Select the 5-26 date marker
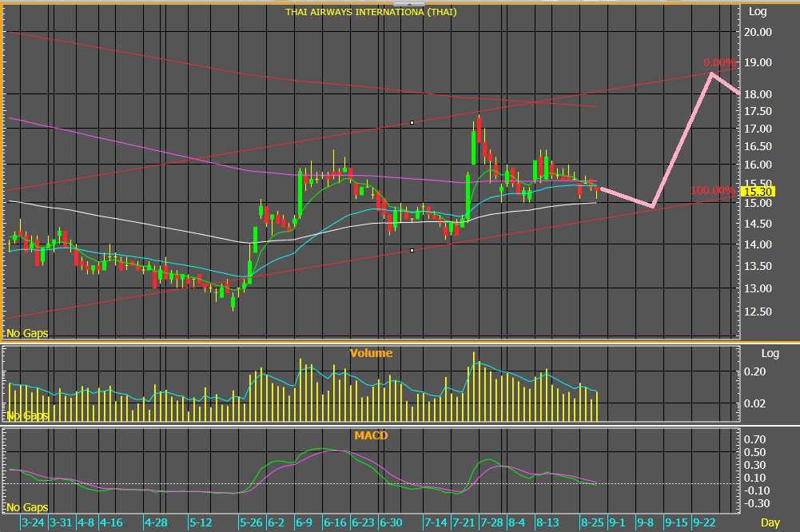Image resolution: width=800 pixels, height=532 pixels. pyautogui.click(x=251, y=523)
